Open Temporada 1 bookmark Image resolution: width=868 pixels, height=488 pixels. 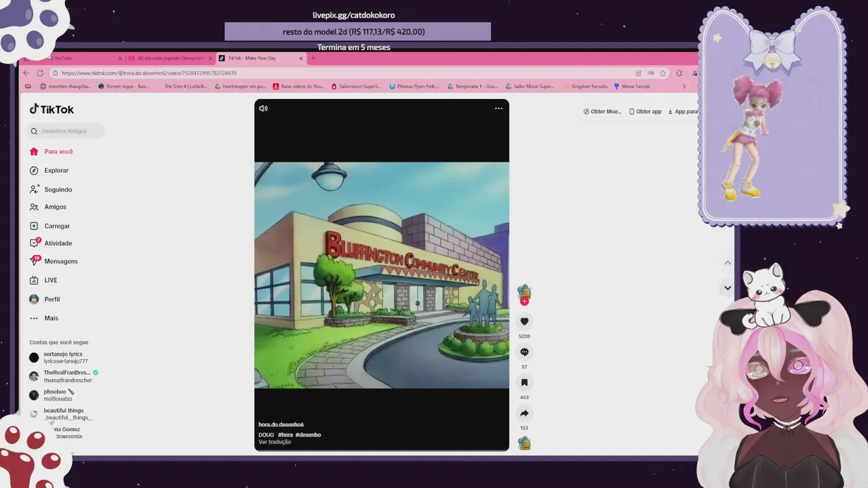coord(473,87)
